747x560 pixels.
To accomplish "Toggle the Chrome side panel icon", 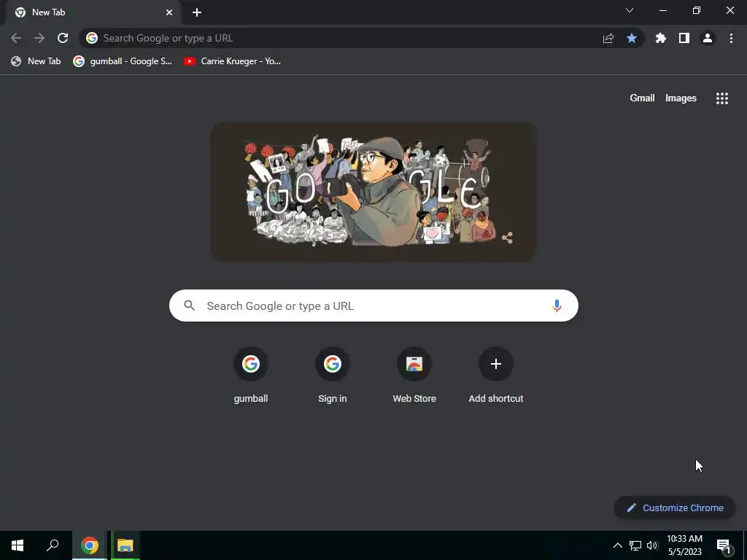I will [684, 38].
